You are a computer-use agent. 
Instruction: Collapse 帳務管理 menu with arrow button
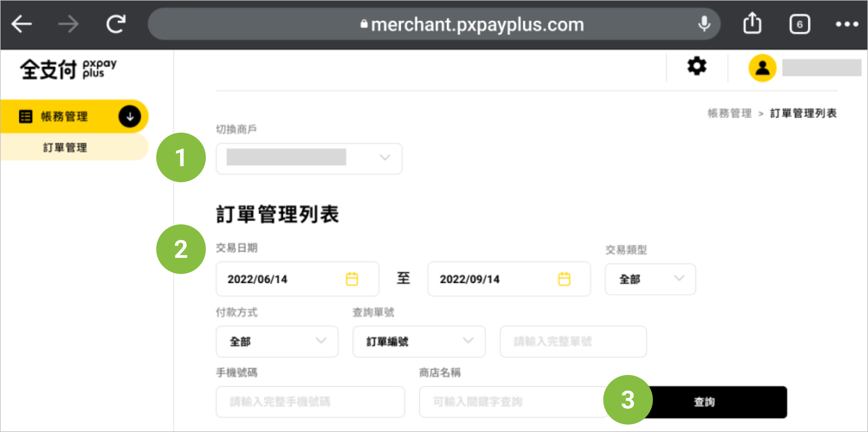tap(130, 117)
